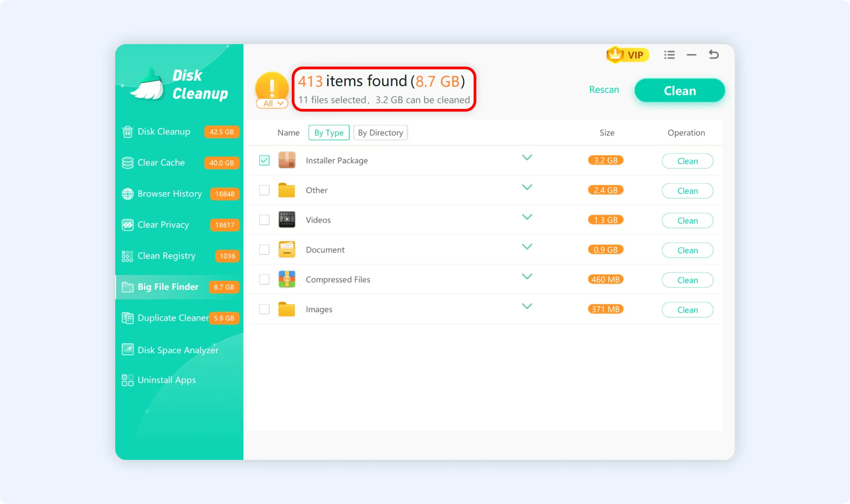Expand the Other category row
Viewport: 850px width, 504px height.
pyautogui.click(x=527, y=187)
